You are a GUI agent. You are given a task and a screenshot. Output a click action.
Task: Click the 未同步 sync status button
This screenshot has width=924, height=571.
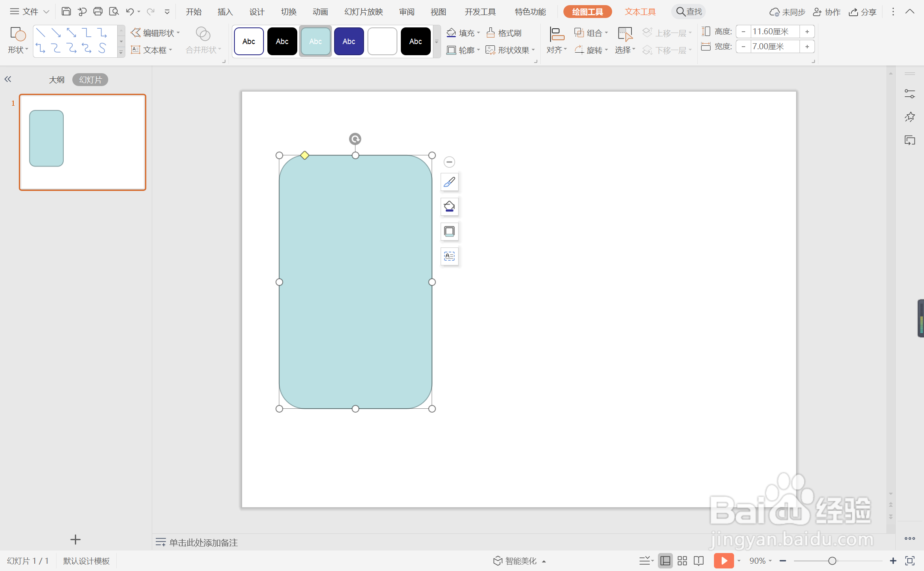[x=787, y=12]
